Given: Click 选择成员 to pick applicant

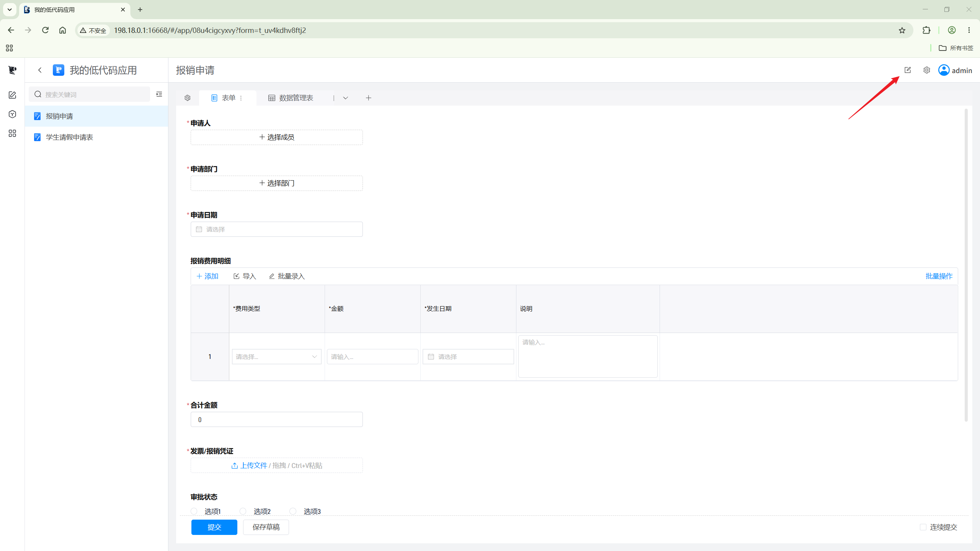Looking at the screenshot, I should coord(277,137).
